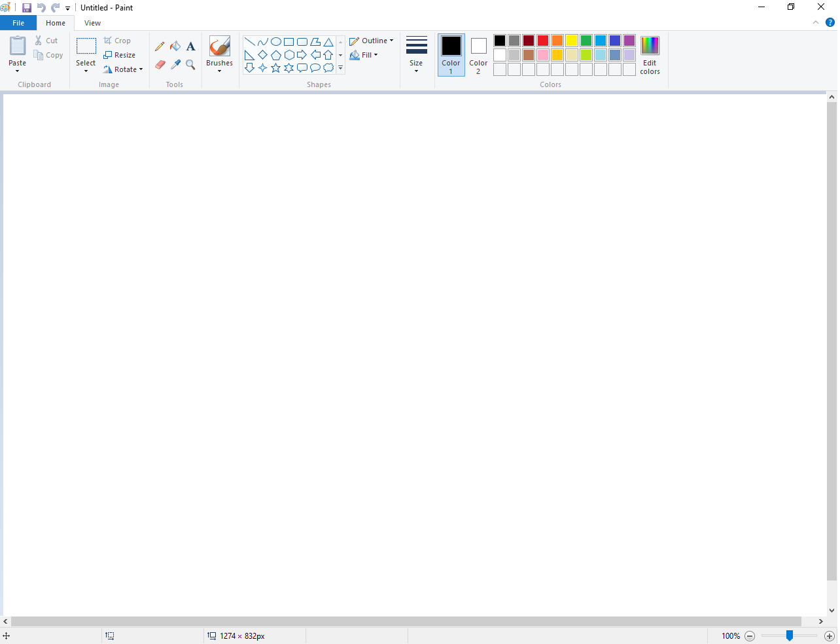Choose the Hexagon shape

[x=289, y=55]
